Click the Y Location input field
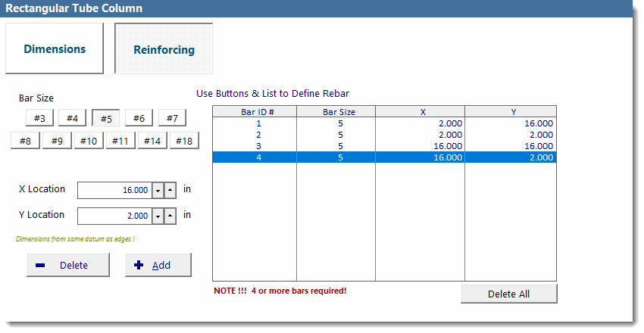644x333 pixels. coord(114,216)
